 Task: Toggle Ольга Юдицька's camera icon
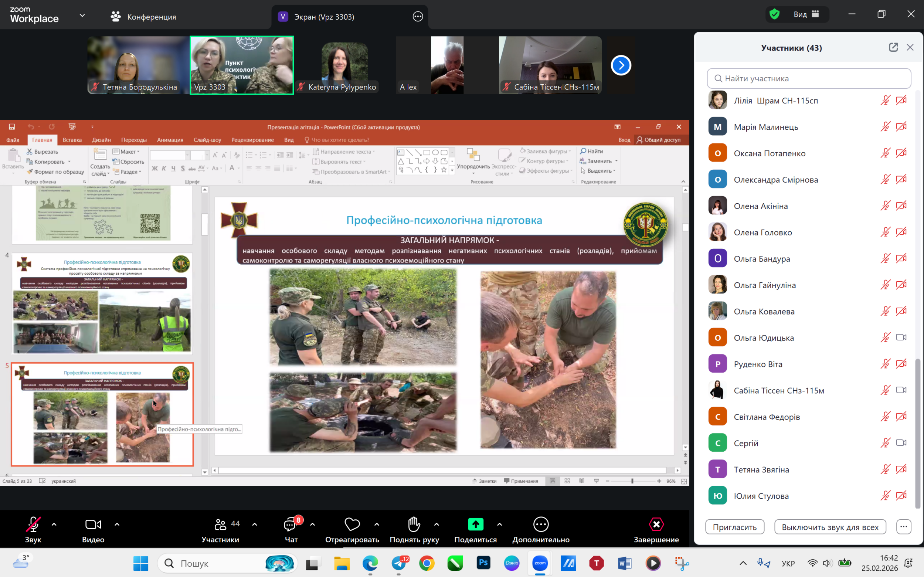coord(901,338)
